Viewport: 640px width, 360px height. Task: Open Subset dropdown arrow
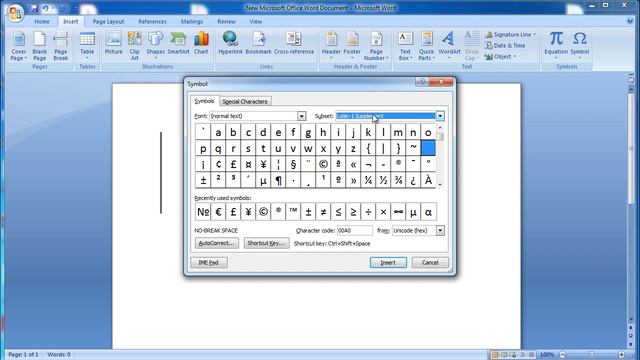click(x=440, y=116)
